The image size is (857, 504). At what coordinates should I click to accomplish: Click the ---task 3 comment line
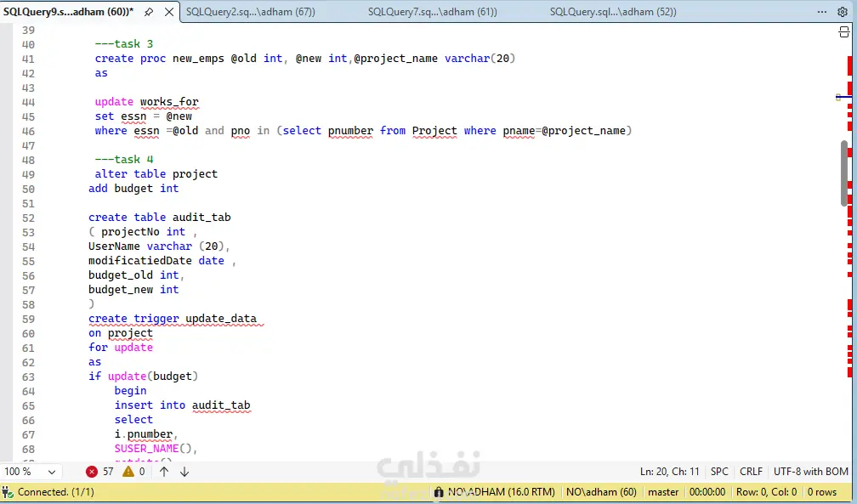pos(124,43)
